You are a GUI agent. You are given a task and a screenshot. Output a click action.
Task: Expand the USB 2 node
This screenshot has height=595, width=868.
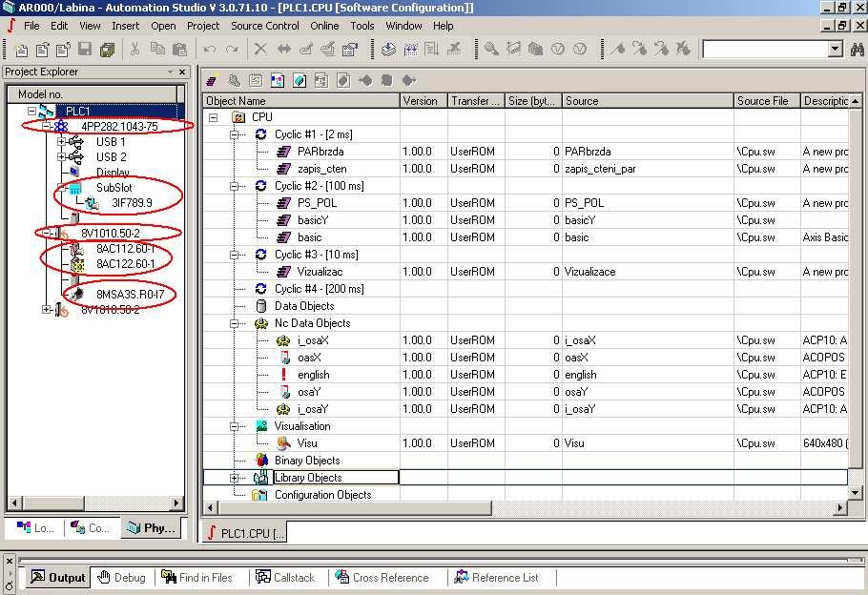[x=62, y=157]
